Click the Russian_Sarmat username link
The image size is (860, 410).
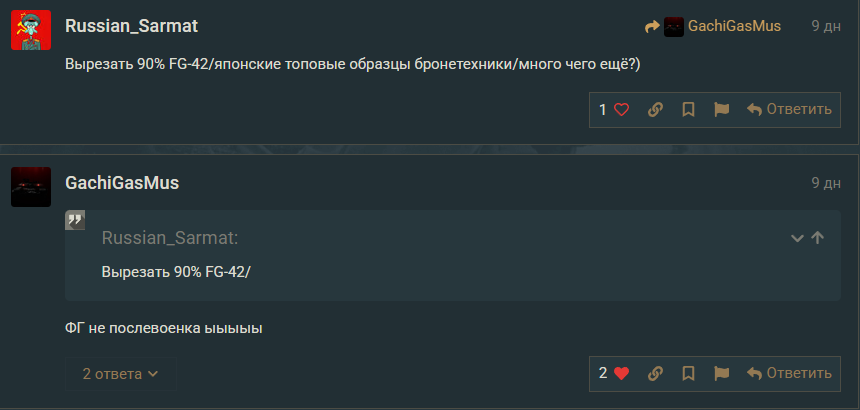(x=133, y=26)
